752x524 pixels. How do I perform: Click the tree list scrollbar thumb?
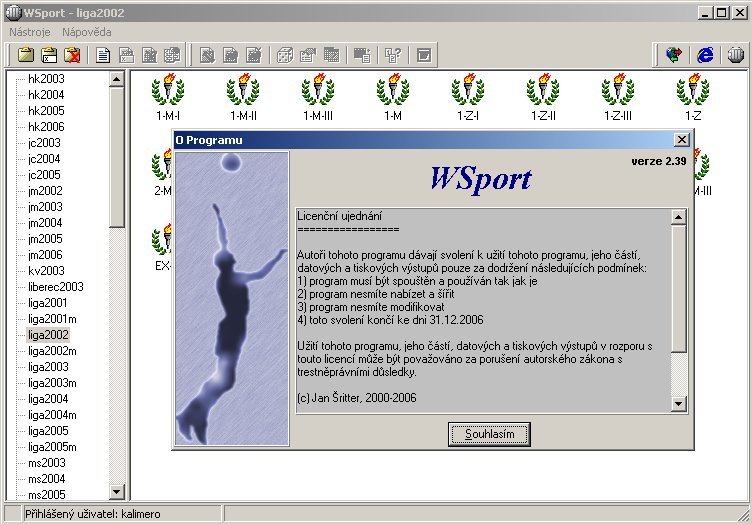click(117, 157)
